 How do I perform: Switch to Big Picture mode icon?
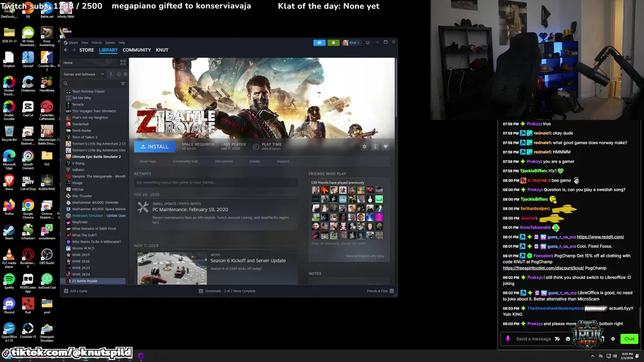click(368, 43)
